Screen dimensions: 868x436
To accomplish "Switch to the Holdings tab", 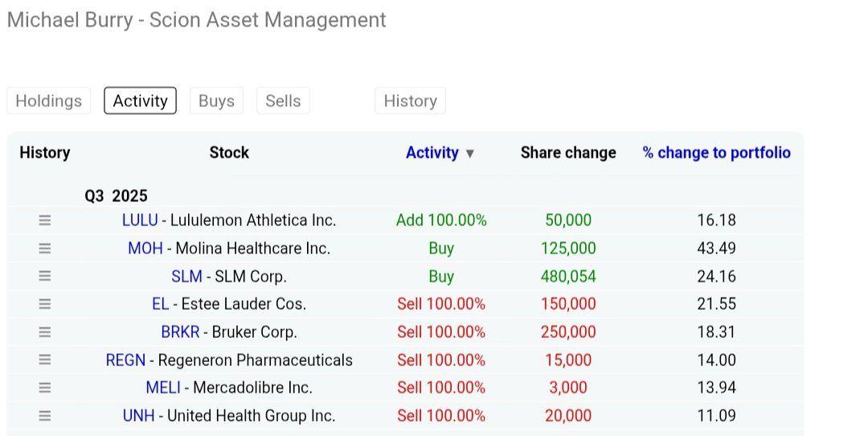I will click(49, 101).
